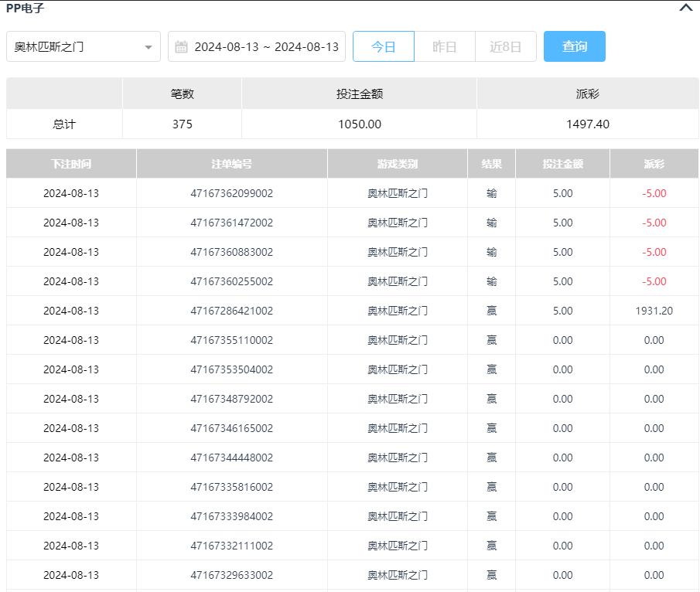This screenshot has height=592, width=700.
Task: Click the 下注时间 column header
Action: click(x=71, y=164)
